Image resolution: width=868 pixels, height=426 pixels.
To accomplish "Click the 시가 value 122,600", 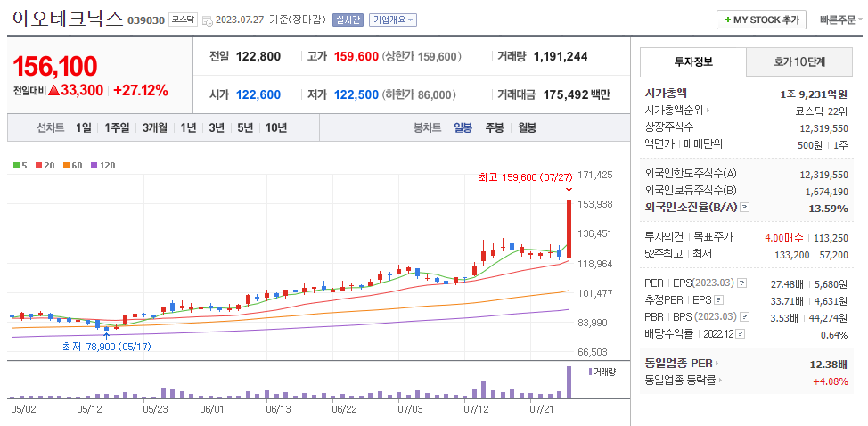I will 258,94.
